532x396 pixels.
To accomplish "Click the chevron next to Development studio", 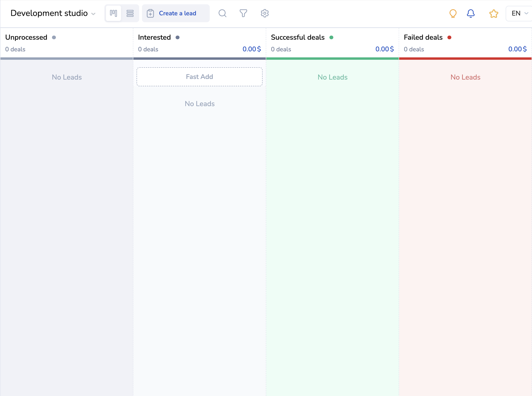I will click(x=93, y=14).
